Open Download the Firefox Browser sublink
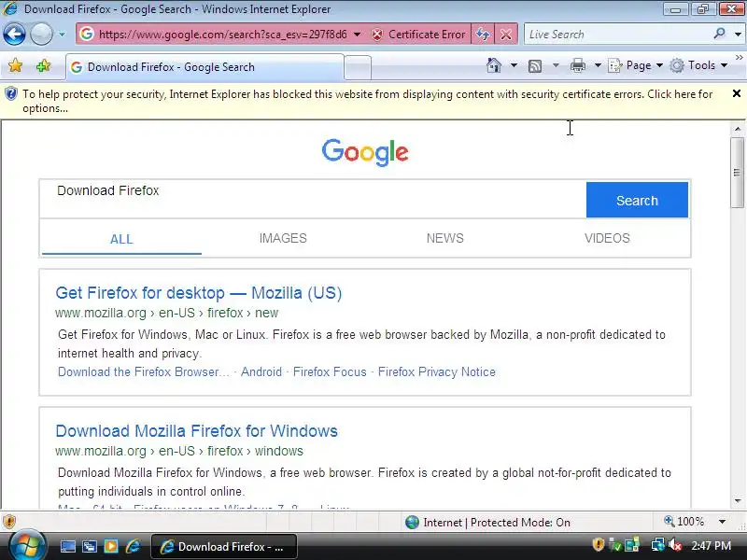Image resolution: width=747 pixels, height=560 pixels. 144,371
